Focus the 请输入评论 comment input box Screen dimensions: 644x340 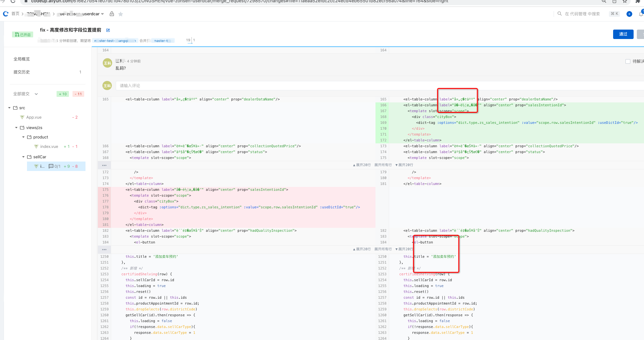[x=380, y=86]
